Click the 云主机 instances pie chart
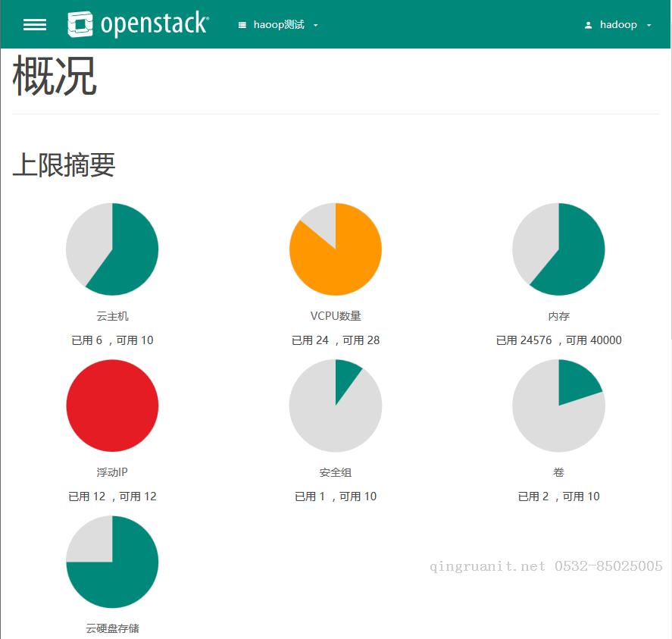Viewport: 672px width, 639px height. [112, 249]
